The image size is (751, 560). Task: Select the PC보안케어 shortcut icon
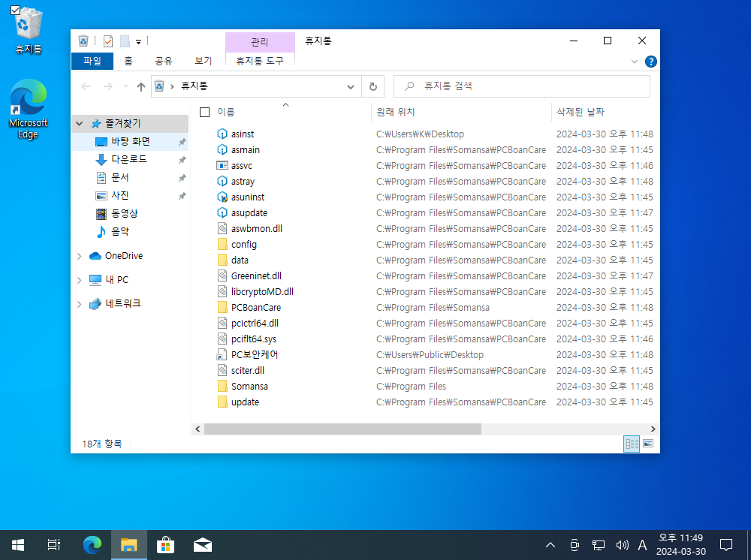tap(222, 354)
